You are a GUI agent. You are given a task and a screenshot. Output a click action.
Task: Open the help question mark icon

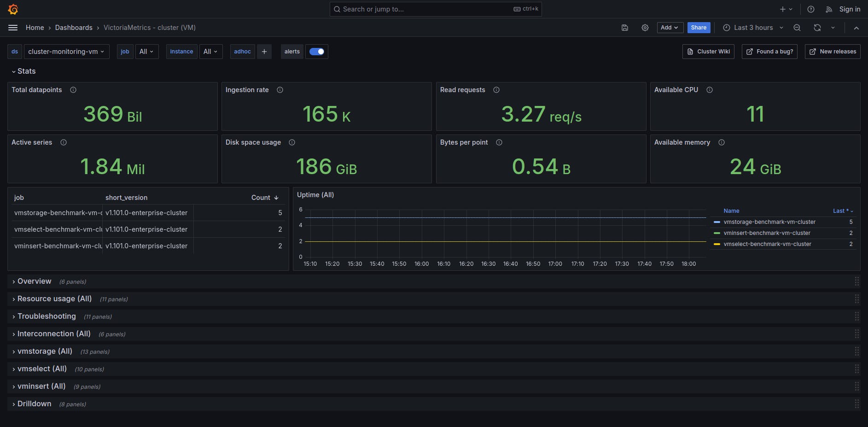(810, 9)
